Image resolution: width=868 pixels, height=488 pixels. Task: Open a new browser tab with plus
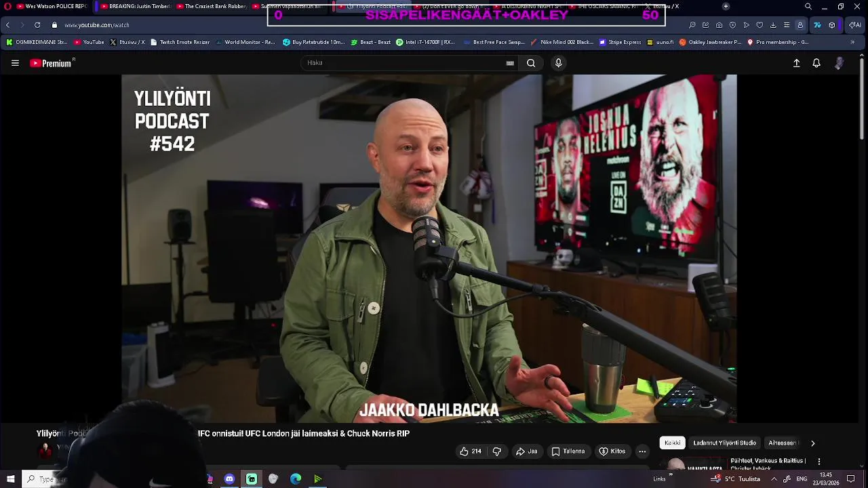tap(726, 6)
